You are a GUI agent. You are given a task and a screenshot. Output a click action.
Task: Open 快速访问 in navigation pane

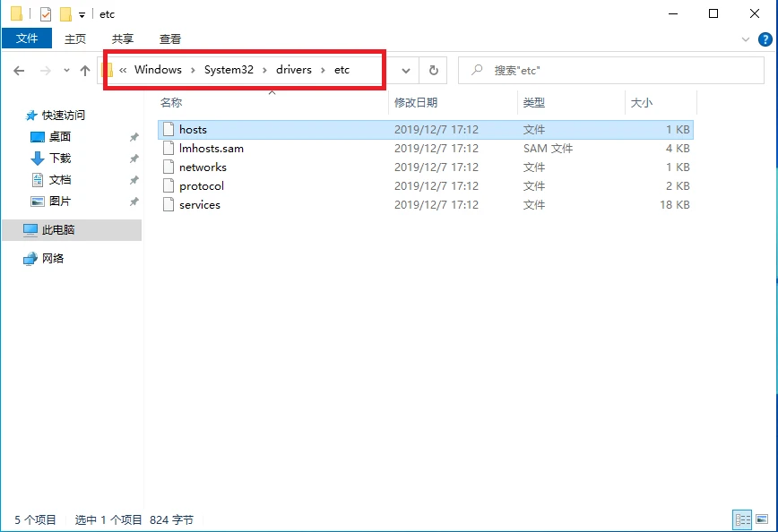[63, 116]
